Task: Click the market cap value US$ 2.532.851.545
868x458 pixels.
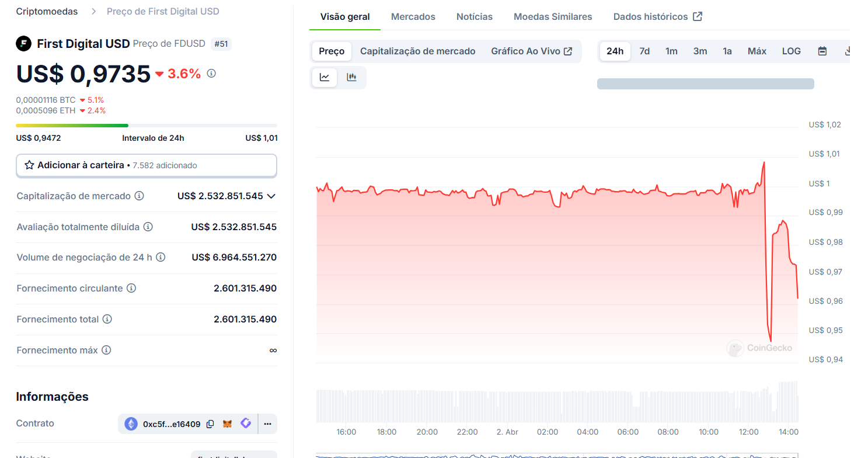Action: [x=220, y=196]
